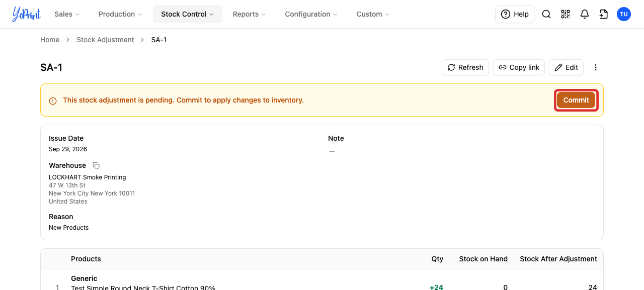Click the Qty column header
Viewport: 644px width, 290px height.
(437, 259)
